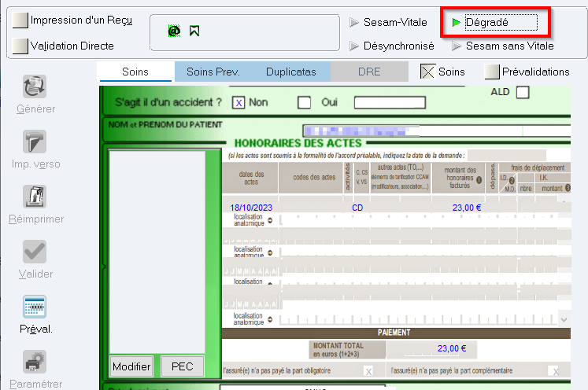
Task: Toggle Validation Directe checkbox
Action: click(x=20, y=46)
